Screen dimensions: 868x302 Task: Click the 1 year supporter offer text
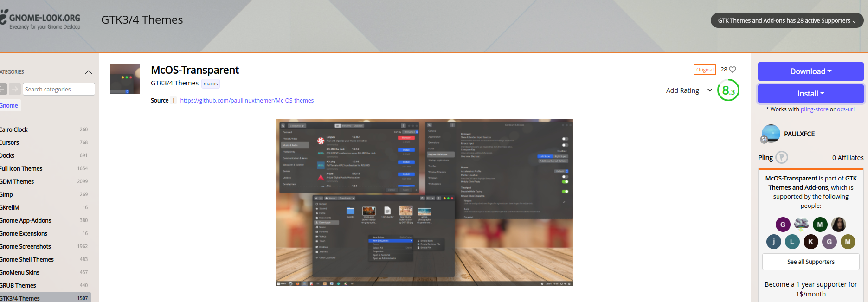point(810,289)
